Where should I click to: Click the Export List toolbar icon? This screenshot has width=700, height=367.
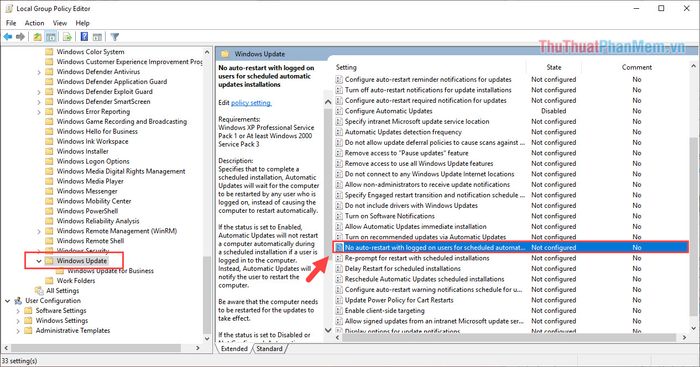pos(67,37)
